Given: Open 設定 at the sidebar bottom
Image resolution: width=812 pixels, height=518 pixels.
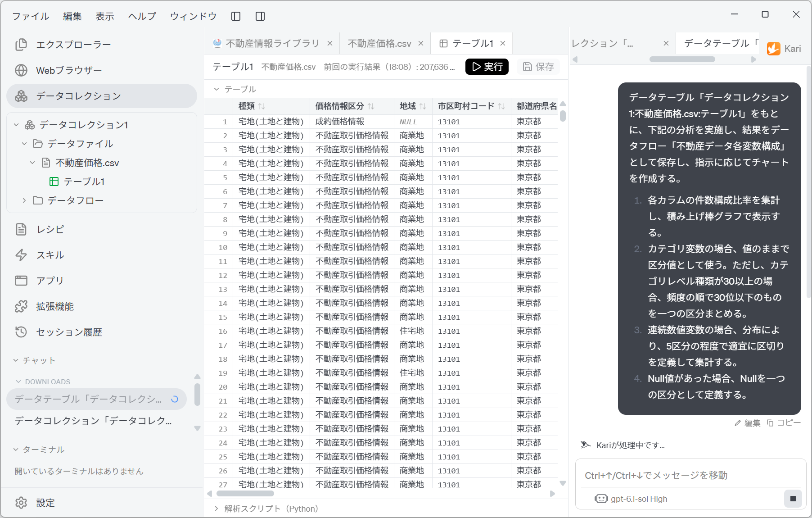Looking at the screenshot, I should point(101,503).
